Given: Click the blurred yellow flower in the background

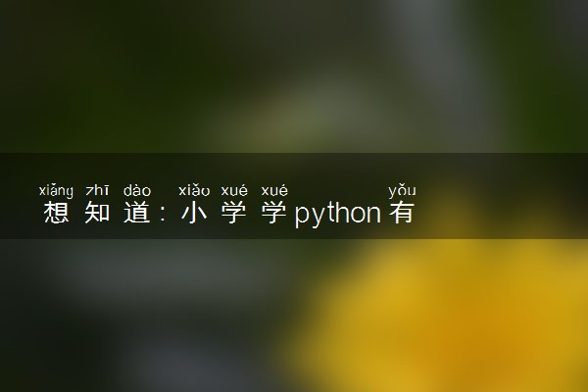Looking at the screenshot, I should pyautogui.click(x=450, y=316).
